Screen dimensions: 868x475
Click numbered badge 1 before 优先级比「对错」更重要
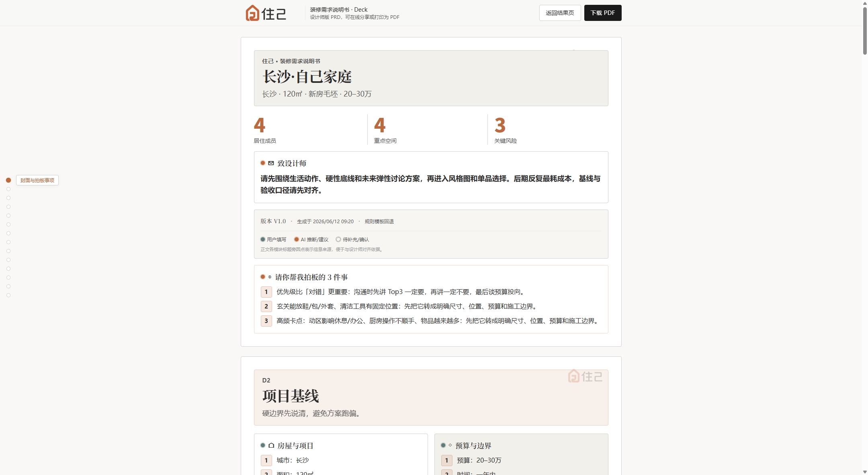click(266, 292)
